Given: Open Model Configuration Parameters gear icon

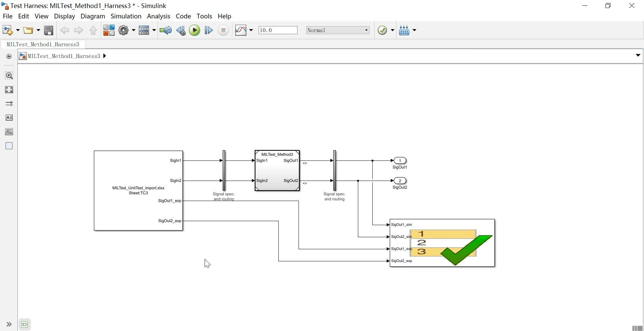Looking at the screenshot, I should coord(123,30).
